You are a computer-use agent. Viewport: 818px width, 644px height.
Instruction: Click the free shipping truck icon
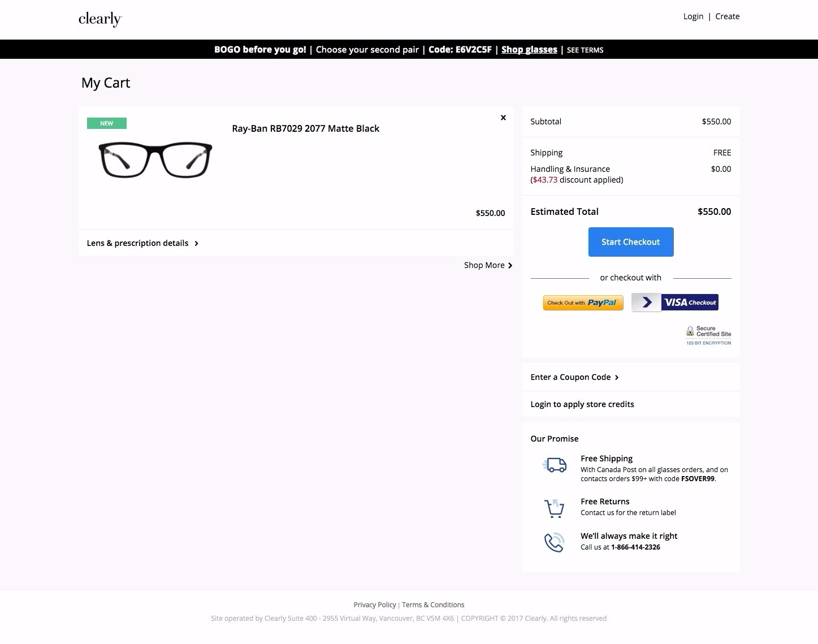555,465
